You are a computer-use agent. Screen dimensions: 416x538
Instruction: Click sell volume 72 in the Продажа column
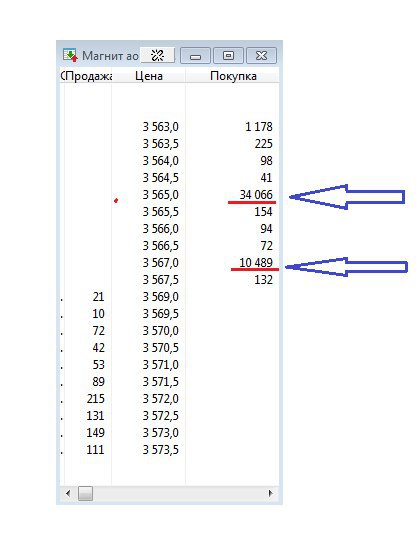(99, 331)
